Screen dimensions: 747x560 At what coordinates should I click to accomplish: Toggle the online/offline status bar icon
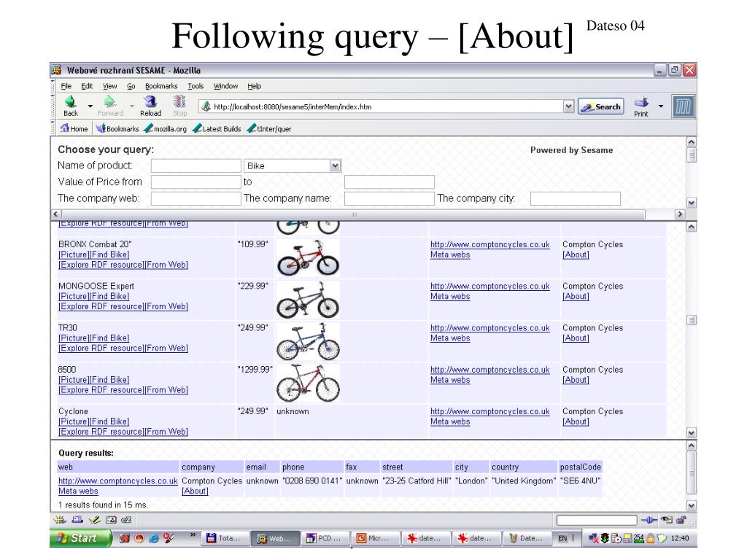point(649,520)
